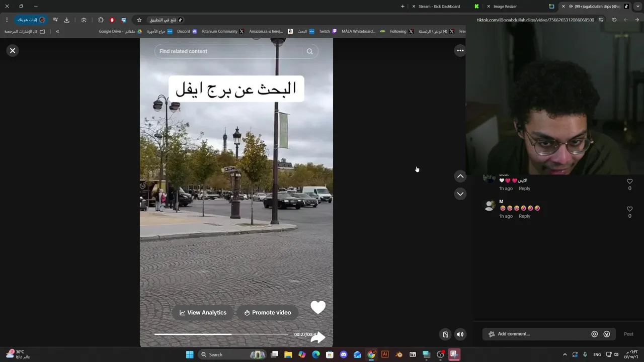This screenshot has height=362, width=644.
Task: Go forward in browser history
Action: 626,20
